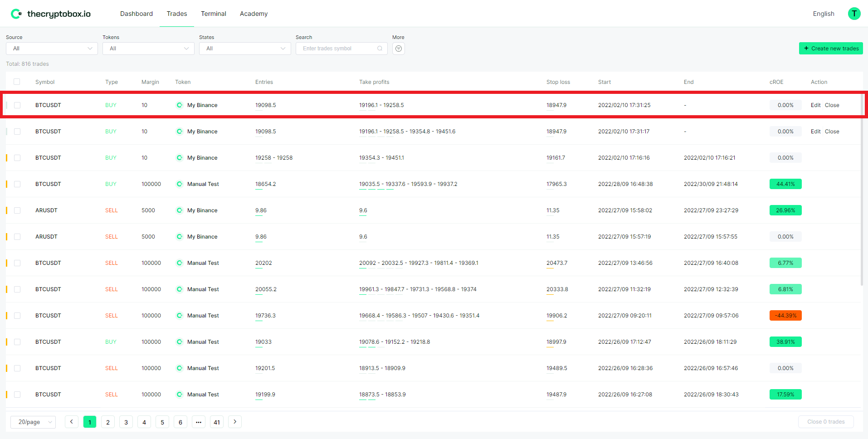
Task: Select checkbox for first ARUSDT trade
Action: [17, 210]
